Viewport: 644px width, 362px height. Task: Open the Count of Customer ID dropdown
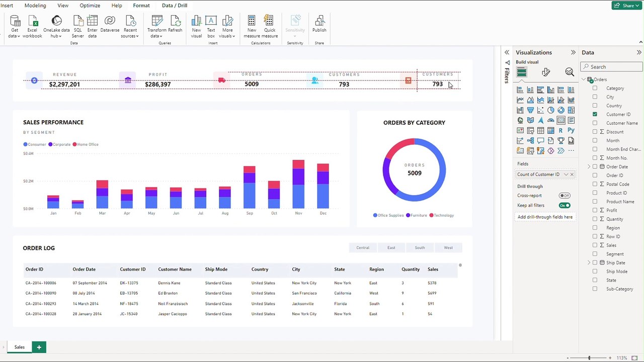pyautogui.click(x=566, y=174)
